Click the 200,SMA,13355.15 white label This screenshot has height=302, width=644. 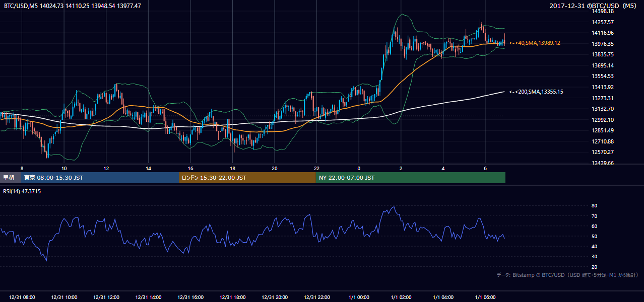click(536, 92)
